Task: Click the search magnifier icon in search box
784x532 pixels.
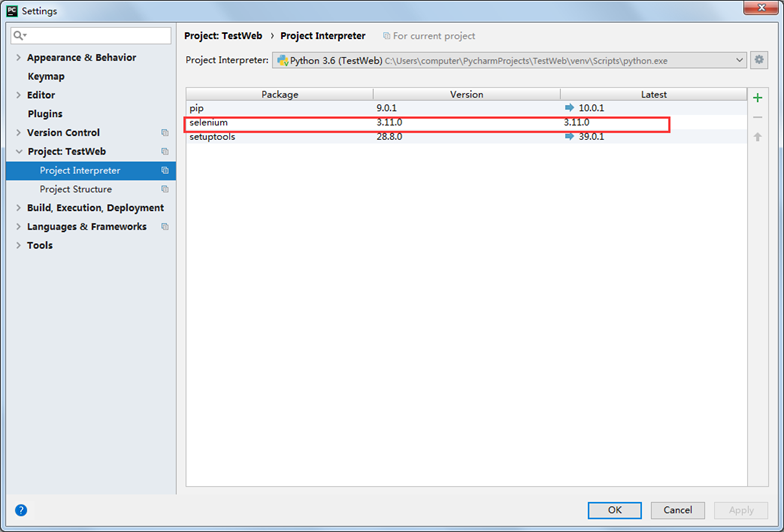Action: click(x=19, y=36)
